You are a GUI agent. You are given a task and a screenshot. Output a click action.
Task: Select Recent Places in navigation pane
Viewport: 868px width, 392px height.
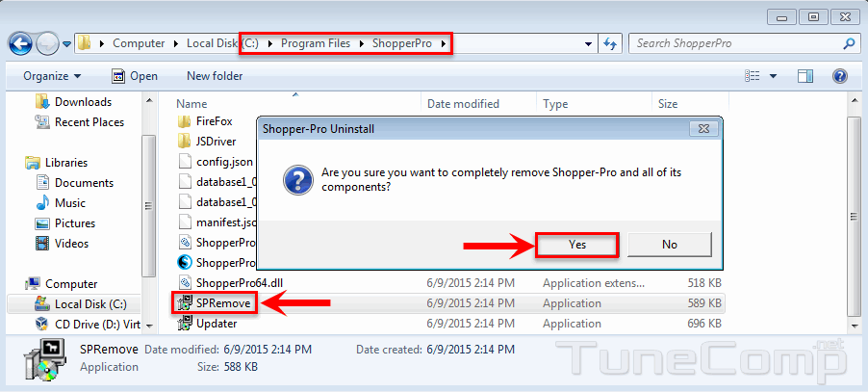point(89,121)
